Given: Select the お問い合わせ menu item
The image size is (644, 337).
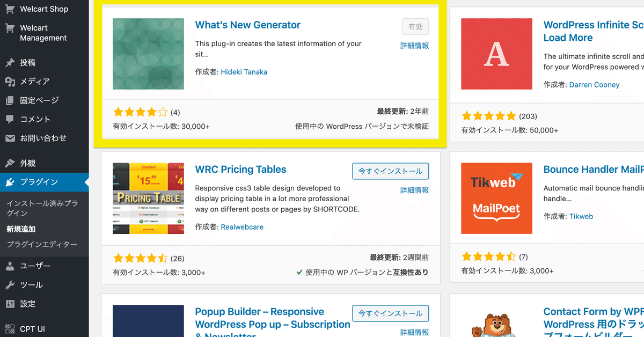Looking at the screenshot, I should 44,138.
